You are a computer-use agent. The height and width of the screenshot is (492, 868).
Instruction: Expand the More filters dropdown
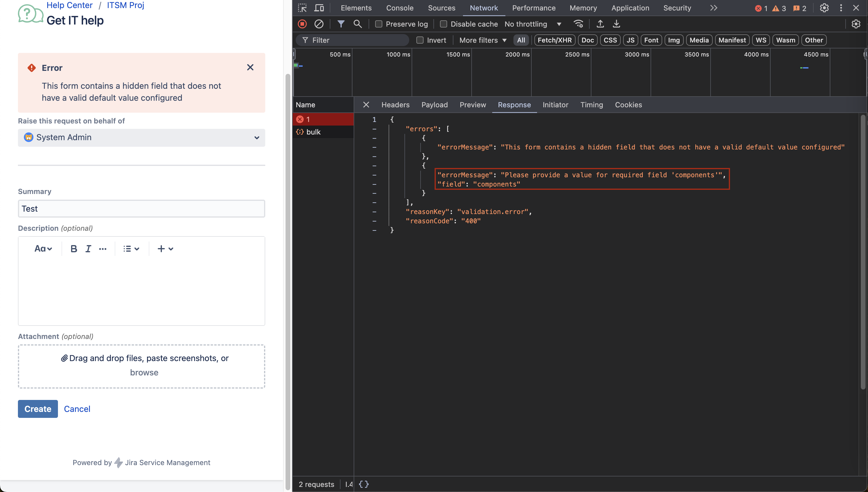483,40
